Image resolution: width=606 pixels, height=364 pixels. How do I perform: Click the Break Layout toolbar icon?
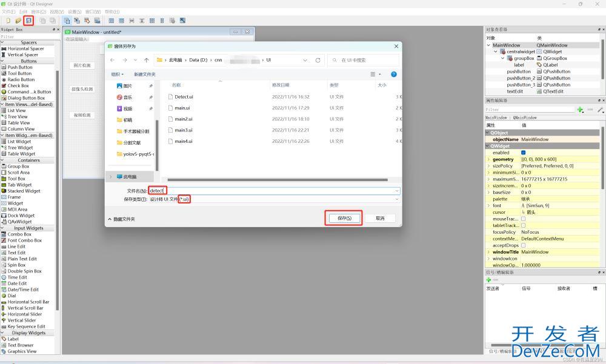172,21
